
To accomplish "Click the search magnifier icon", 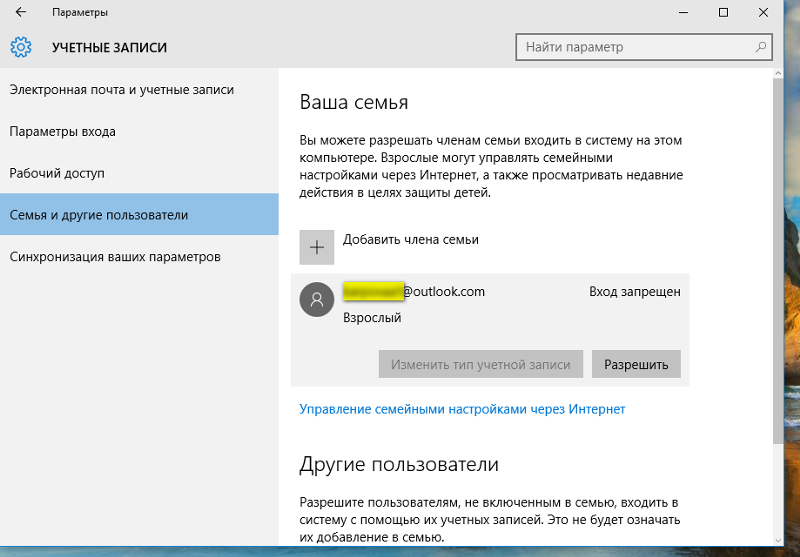I will (760, 47).
